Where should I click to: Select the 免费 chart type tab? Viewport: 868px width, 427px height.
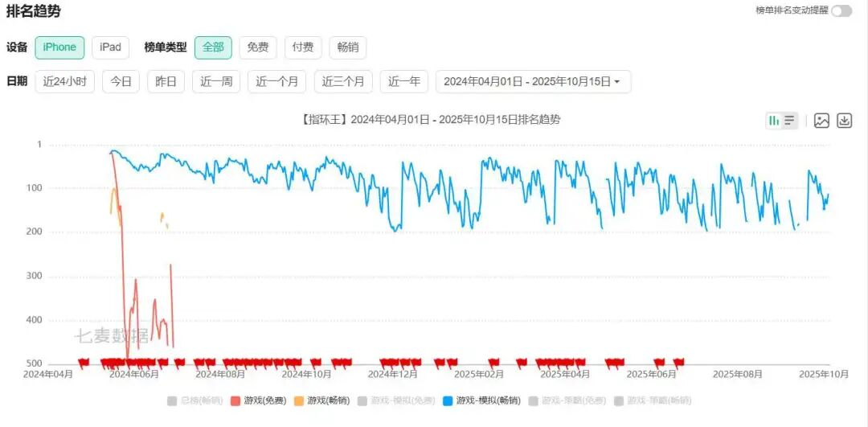click(257, 47)
